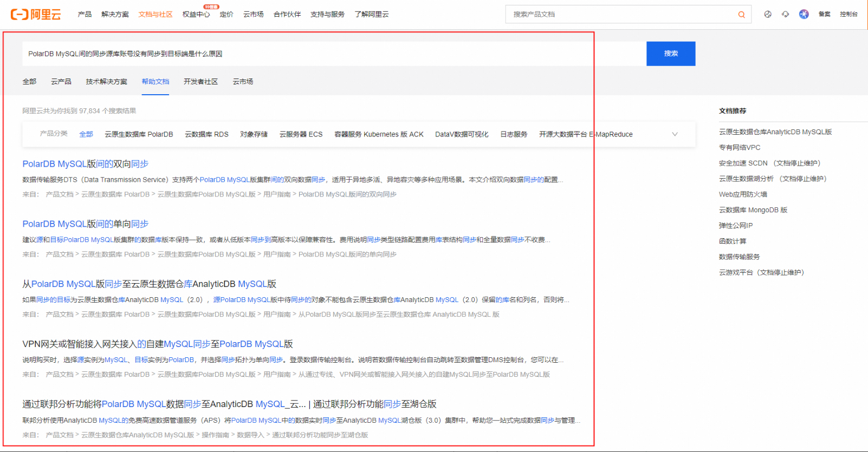The width and height of the screenshot is (868, 452).
Task: Open the 支持与服务 menu
Action: coord(327,15)
